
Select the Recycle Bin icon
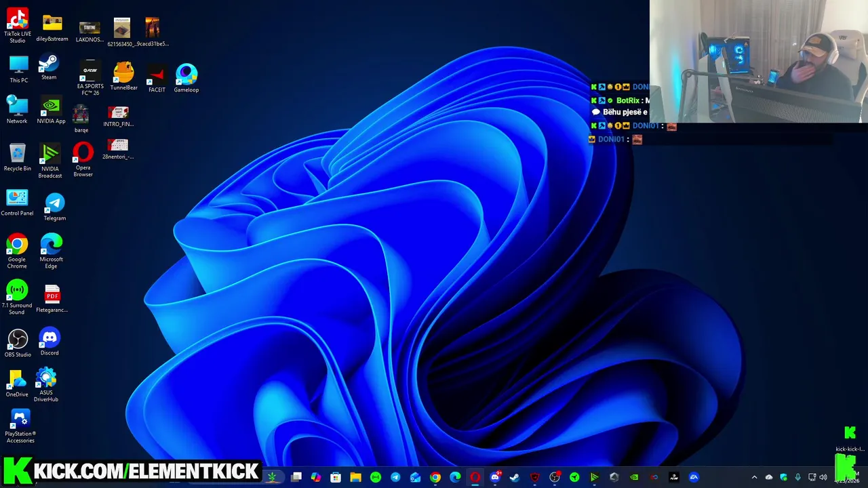point(18,157)
